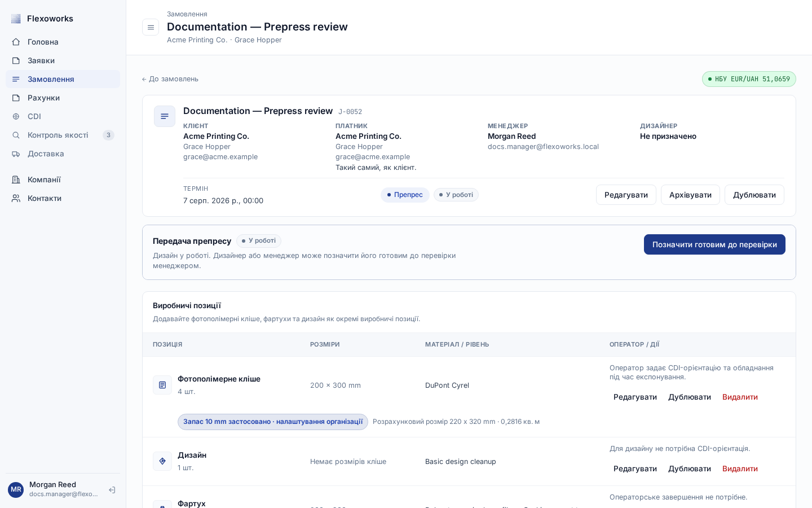Click the Рахунки sidebar icon

click(x=16, y=98)
